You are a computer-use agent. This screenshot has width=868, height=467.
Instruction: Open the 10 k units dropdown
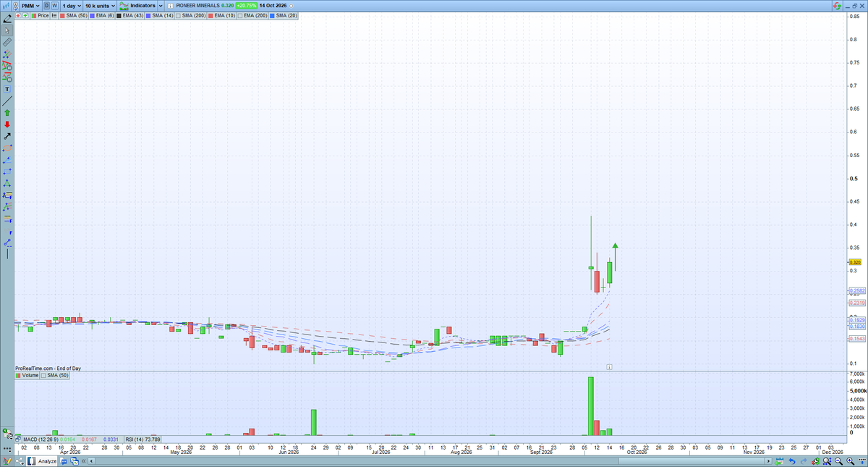click(x=100, y=6)
